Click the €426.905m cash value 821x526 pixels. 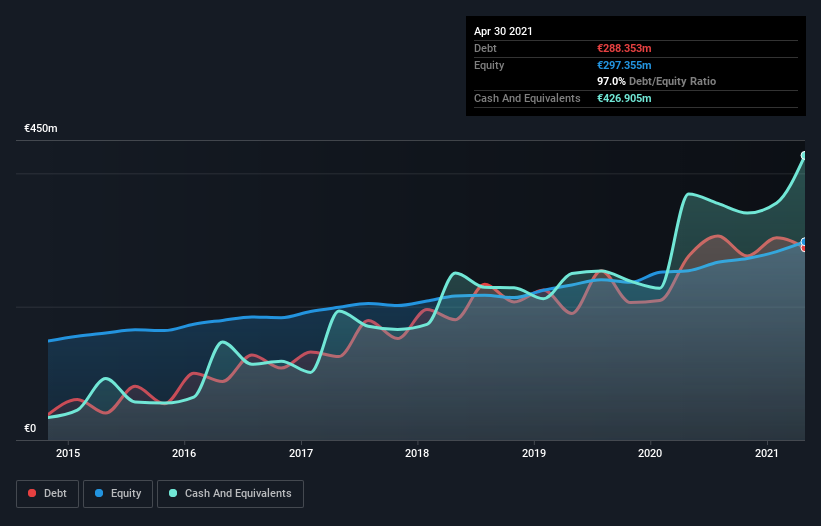tap(624, 98)
